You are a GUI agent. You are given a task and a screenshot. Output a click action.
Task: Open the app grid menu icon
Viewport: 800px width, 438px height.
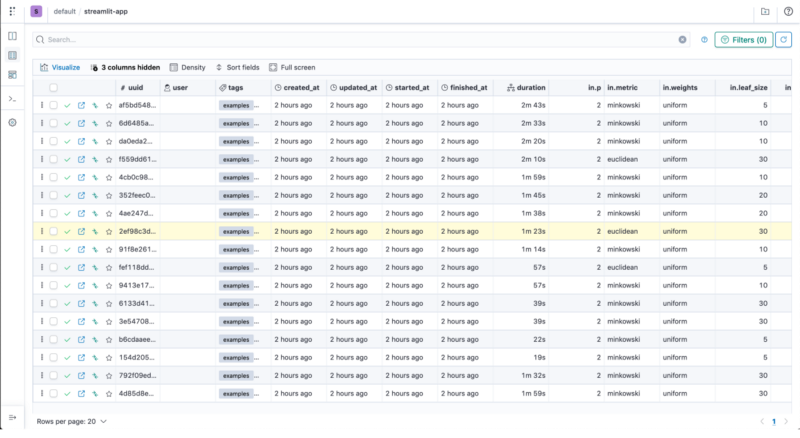(12, 11)
